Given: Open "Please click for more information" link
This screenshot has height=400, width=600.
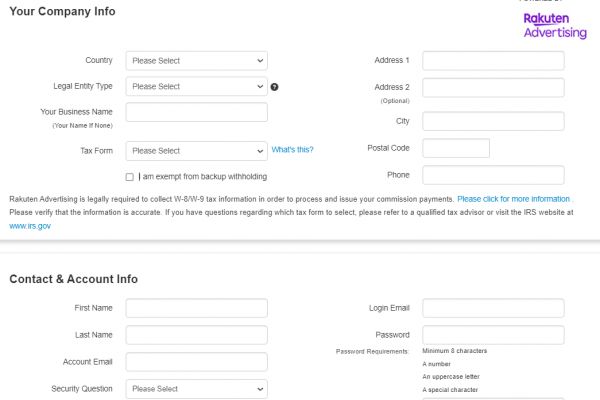Looking at the screenshot, I should point(513,199).
